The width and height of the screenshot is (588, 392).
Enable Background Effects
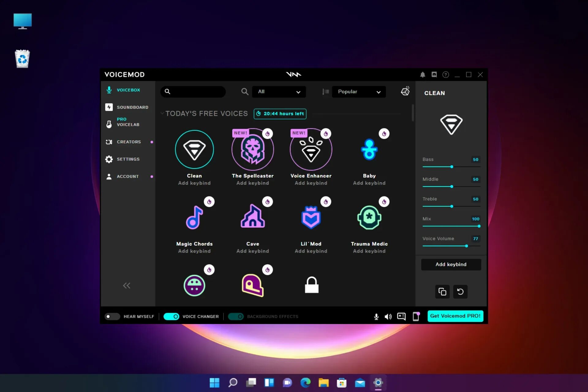click(236, 316)
